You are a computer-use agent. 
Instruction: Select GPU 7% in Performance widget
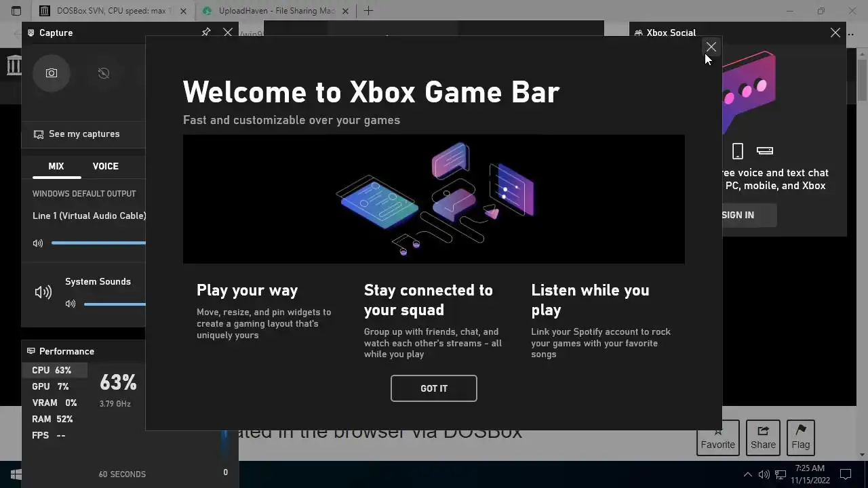(x=56, y=386)
